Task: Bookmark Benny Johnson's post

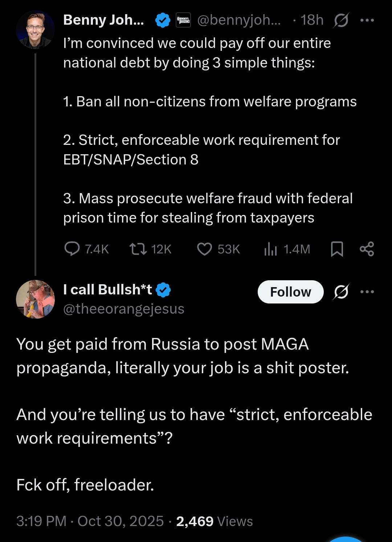Action: click(337, 249)
